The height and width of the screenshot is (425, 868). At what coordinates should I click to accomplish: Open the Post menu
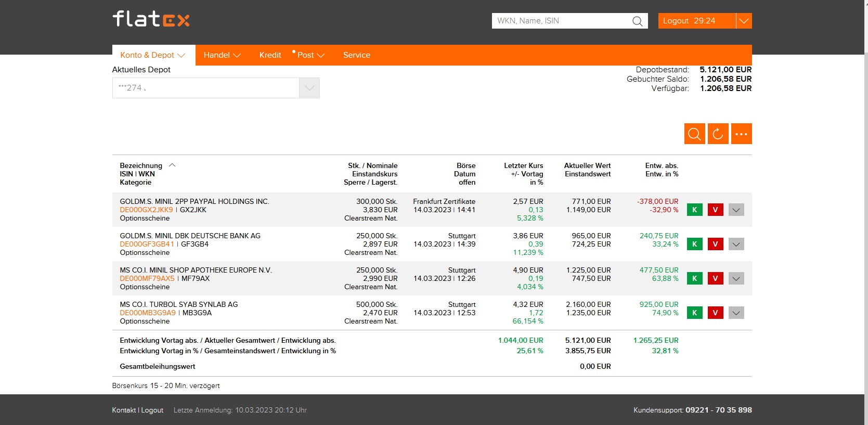point(310,55)
